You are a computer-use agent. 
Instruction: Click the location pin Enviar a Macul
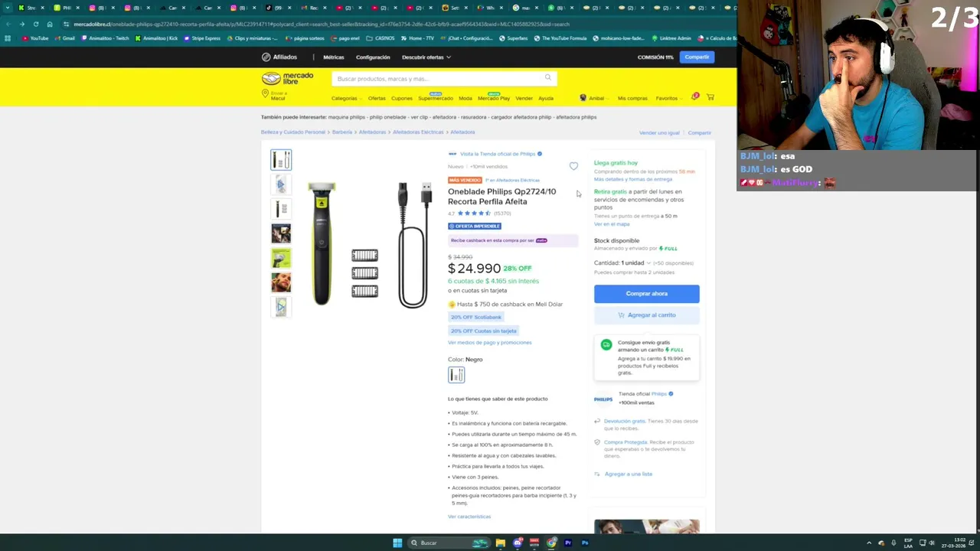(x=274, y=95)
